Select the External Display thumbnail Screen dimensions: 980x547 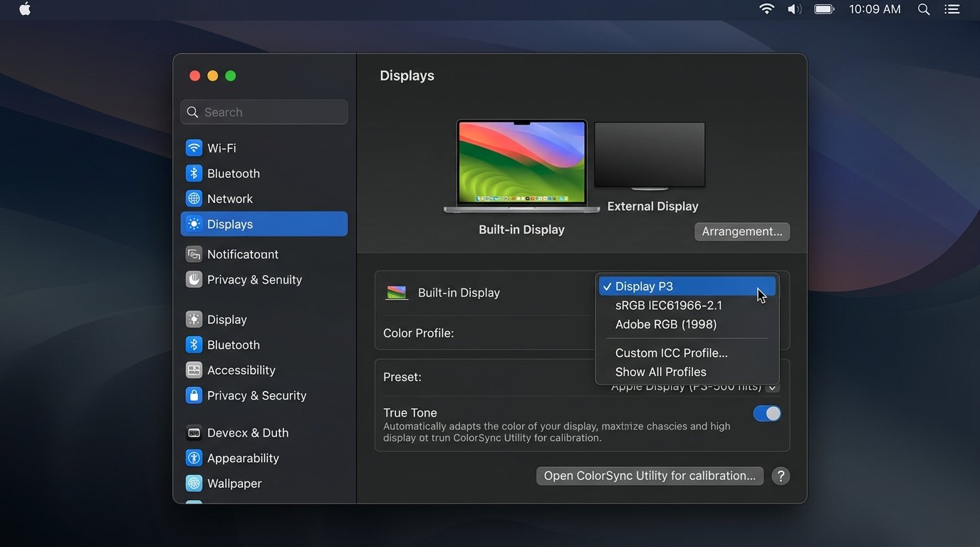(650, 156)
